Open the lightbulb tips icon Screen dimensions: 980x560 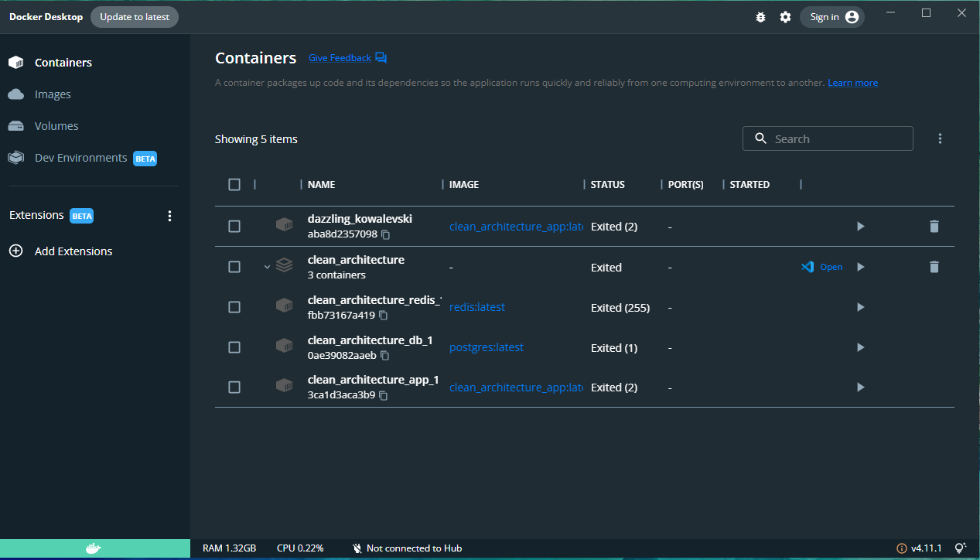click(x=961, y=548)
